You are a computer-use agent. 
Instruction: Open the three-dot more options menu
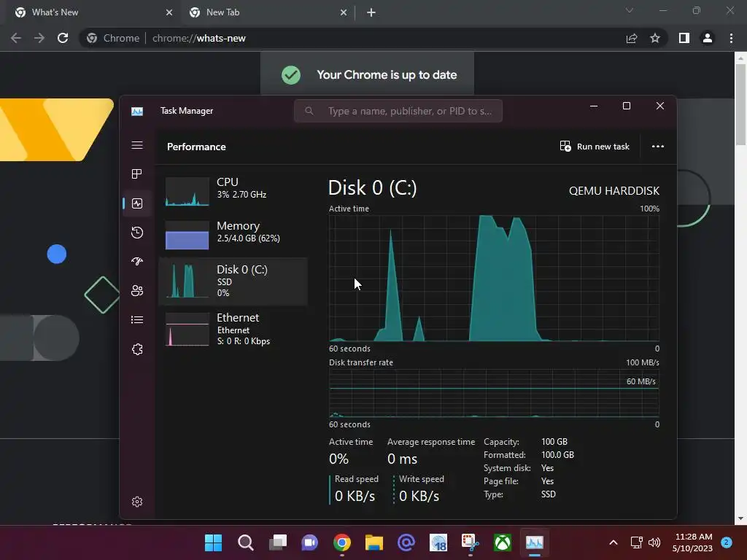tap(658, 146)
